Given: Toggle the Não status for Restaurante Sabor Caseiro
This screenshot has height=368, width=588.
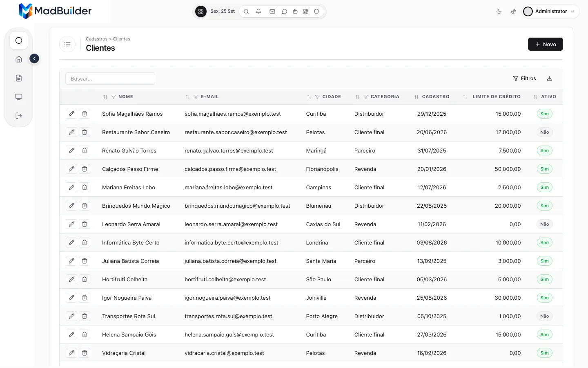Looking at the screenshot, I should click(544, 132).
